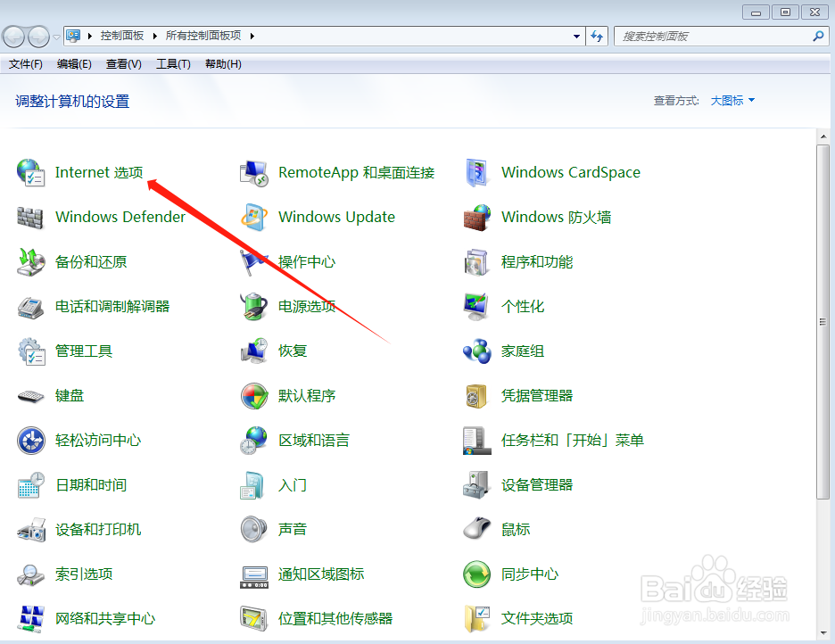Open the 程序和功能 icon
Image resolution: width=835 pixels, height=644 pixels.
(x=477, y=262)
